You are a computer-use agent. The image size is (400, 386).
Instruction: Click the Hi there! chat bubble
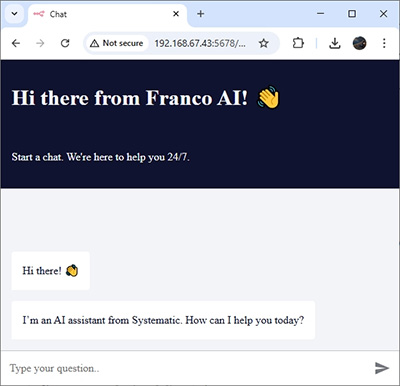50,271
